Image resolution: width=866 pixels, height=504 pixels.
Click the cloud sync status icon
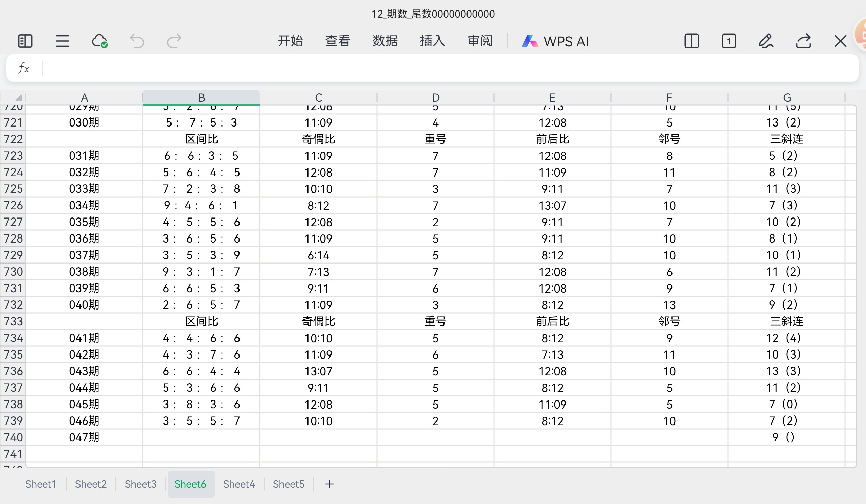click(99, 41)
